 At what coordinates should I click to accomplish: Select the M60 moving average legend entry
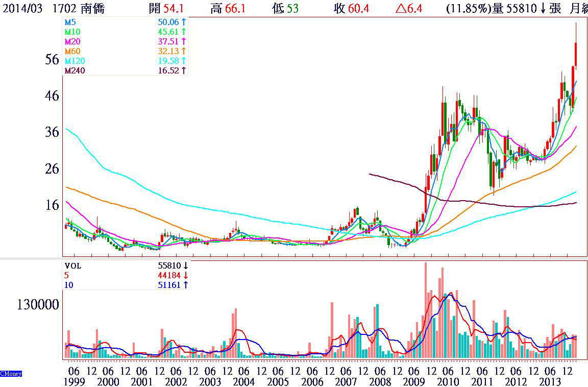(x=71, y=51)
